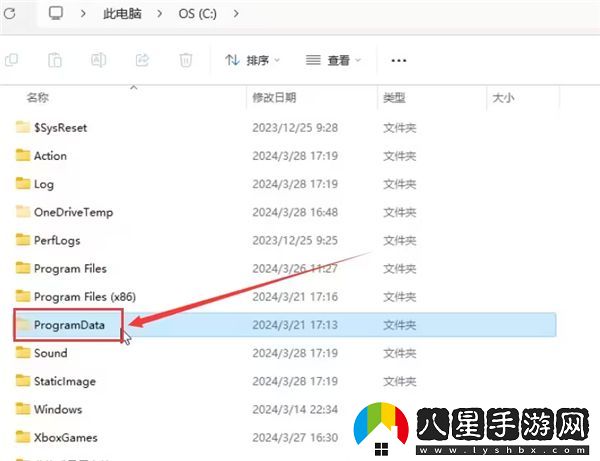Image resolution: width=600 pixels, height=461 pixels.
Task: Select the Windows folder row
Action: [58, 409]
